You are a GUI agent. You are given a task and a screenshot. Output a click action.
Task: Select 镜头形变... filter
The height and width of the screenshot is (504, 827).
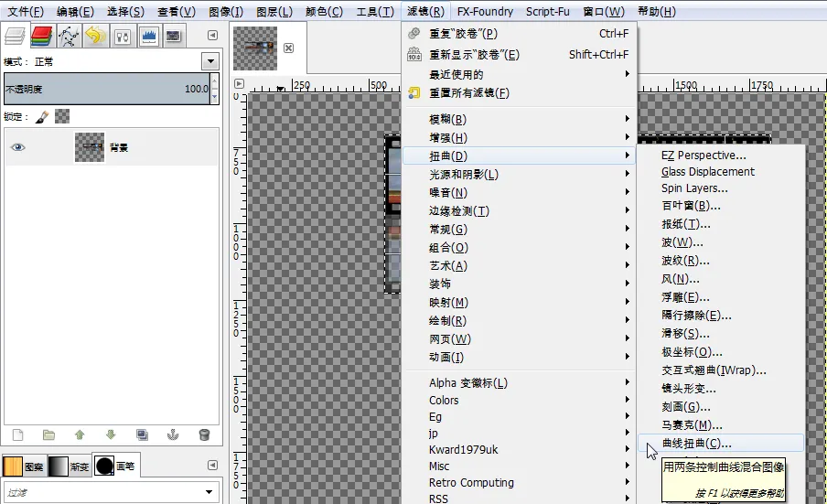(721, 389)
